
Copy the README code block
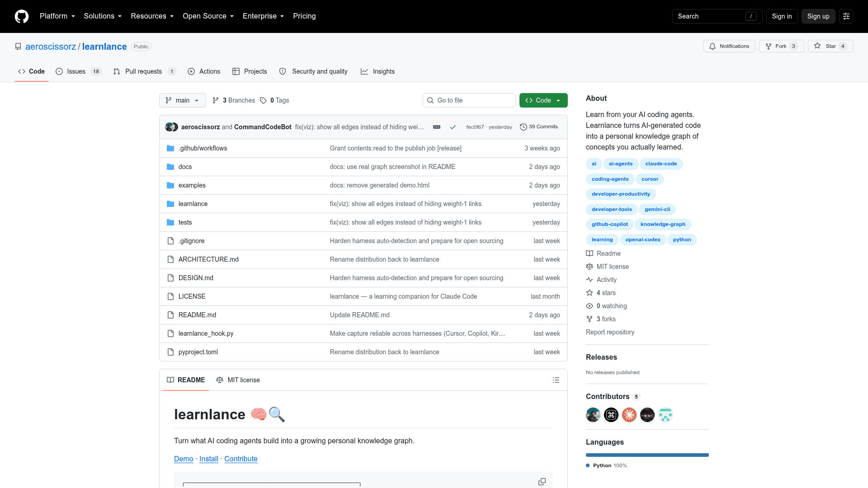click(x=542, y=482)
